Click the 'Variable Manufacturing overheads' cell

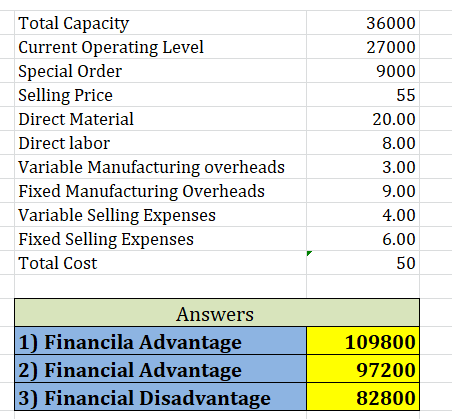click(x=160, y=167)
